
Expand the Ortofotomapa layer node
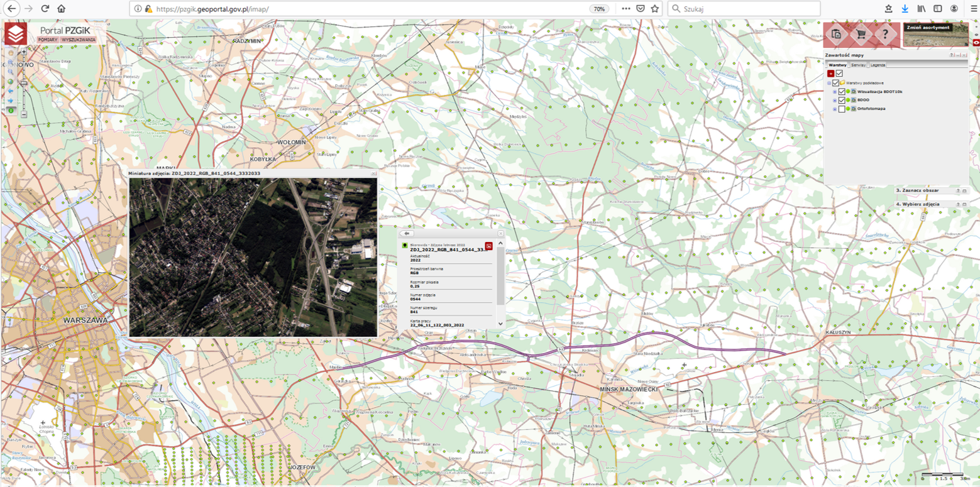click(x=835, y=109)
